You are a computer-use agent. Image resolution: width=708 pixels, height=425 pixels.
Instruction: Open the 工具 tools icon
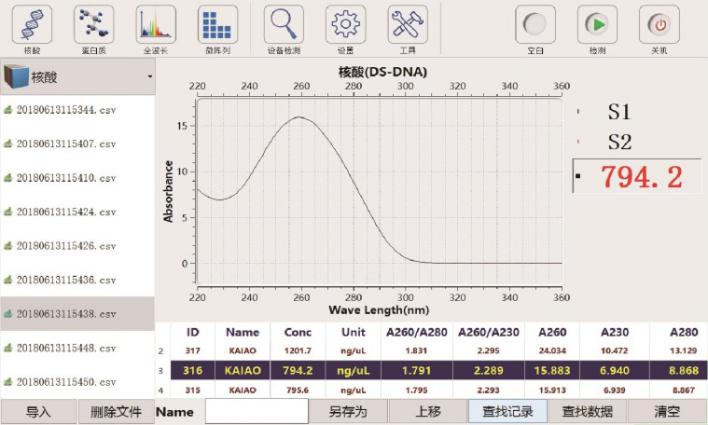(x=408, y=25)
